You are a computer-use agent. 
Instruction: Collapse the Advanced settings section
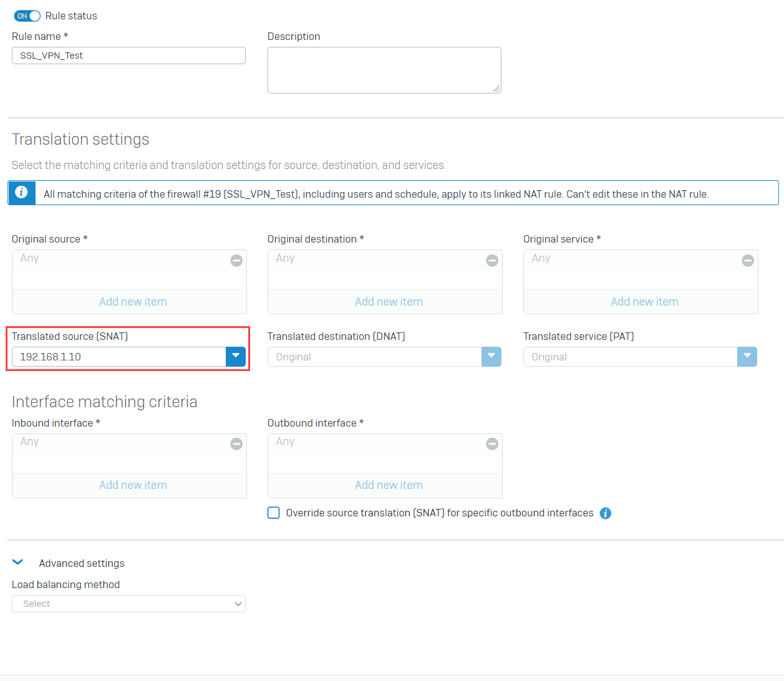[x=17, y=562]
